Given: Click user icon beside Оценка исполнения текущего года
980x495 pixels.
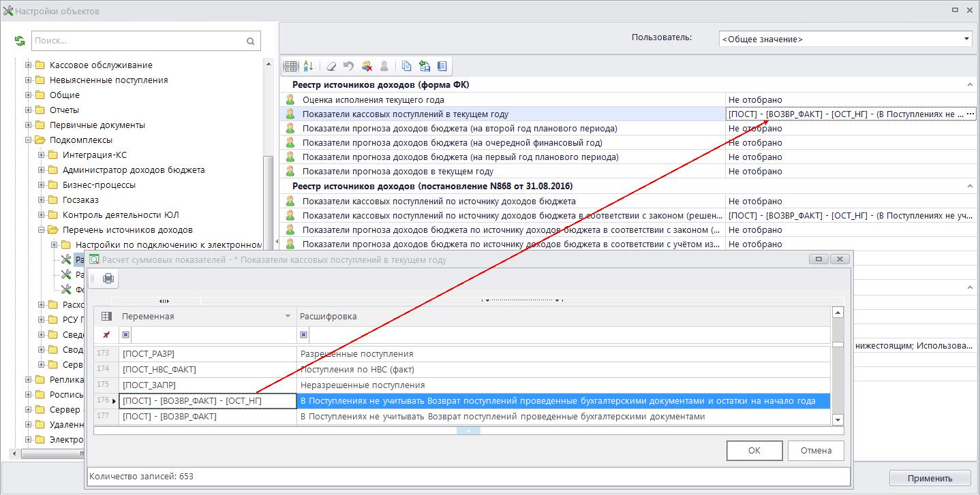Looking at the screenshot, I should coord(290,99).
